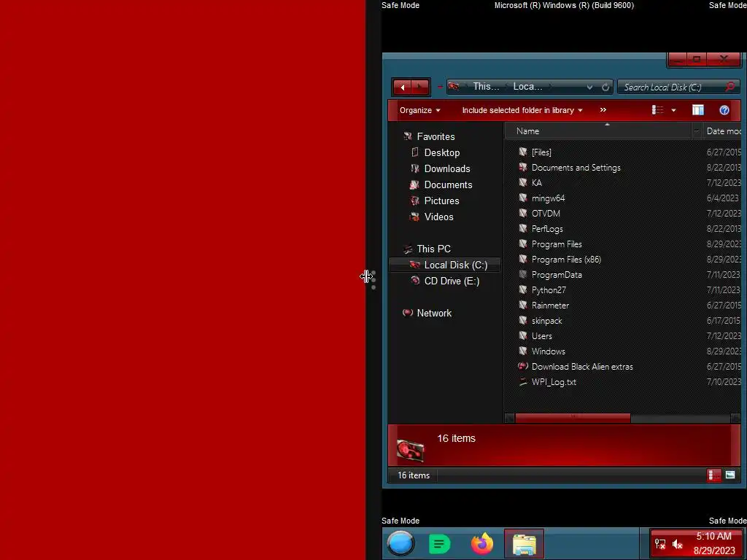This screenshot has width=747, height=560.
Task: Go forward using the Forward arrow button
Action: (419, 87)
